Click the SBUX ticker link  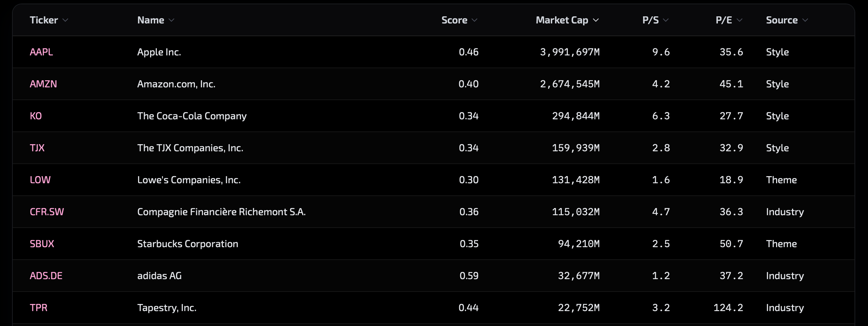point(42,244)
